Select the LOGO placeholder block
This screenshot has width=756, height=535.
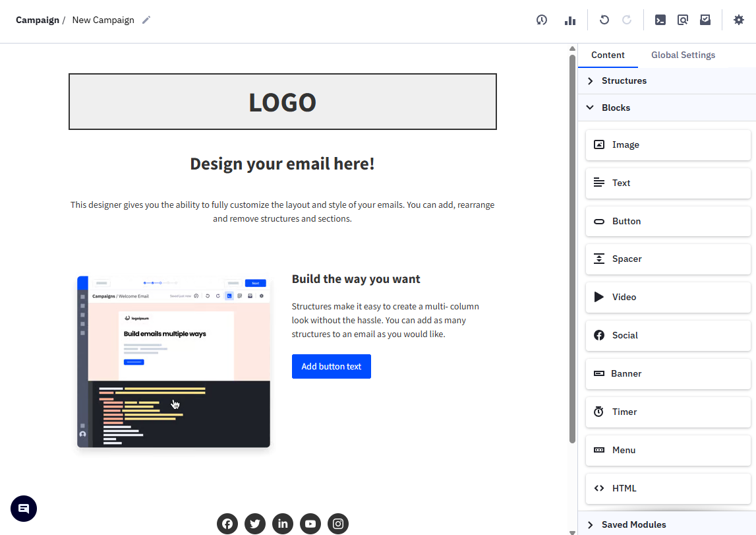282,102
